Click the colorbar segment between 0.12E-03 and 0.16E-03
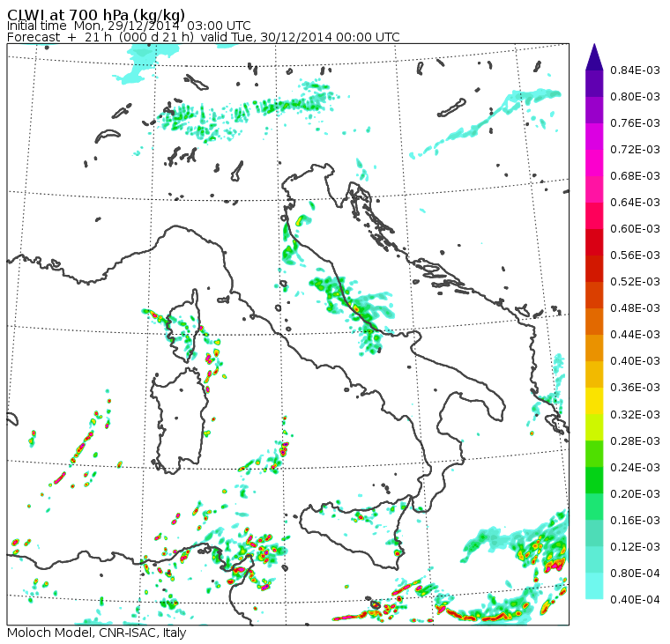 [x=594, y=533]
